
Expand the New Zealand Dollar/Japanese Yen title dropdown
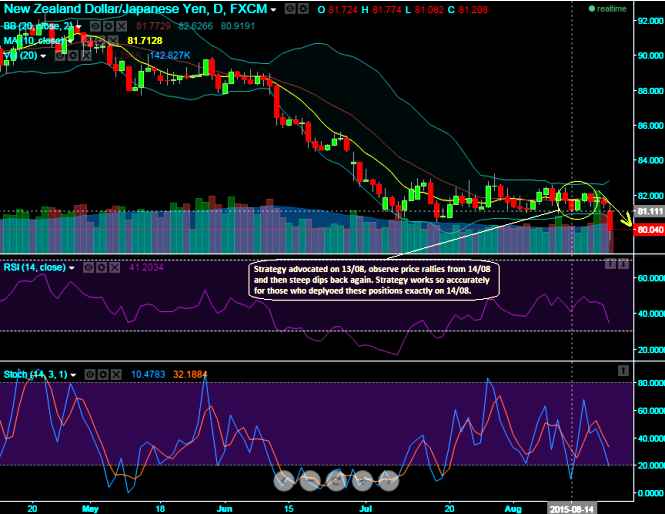coord(274,9)
